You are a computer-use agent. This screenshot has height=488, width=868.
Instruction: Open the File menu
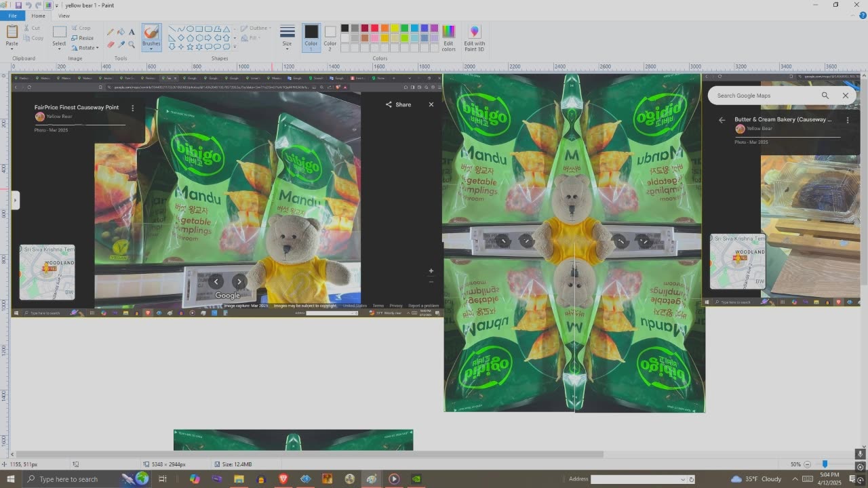(12, 16)
